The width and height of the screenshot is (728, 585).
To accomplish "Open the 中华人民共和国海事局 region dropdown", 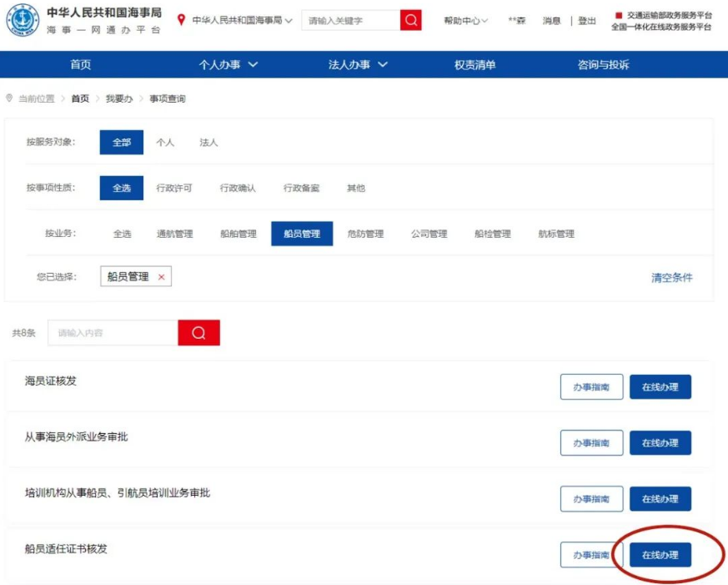I will point(242,20).
